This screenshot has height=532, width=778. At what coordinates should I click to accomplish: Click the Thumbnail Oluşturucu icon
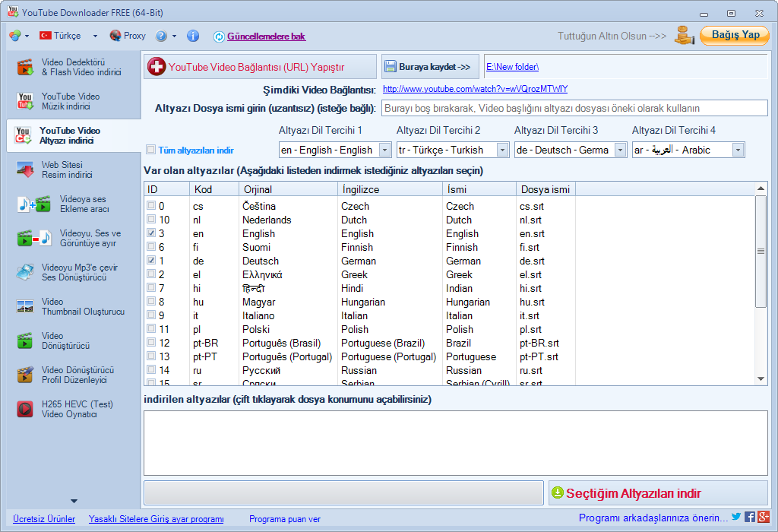pyautogui.click(x=25, y=307)
